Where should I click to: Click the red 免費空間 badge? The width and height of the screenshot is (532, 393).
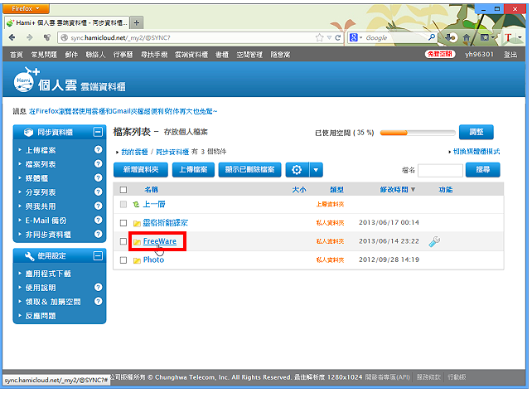click(x=440, y=54)
